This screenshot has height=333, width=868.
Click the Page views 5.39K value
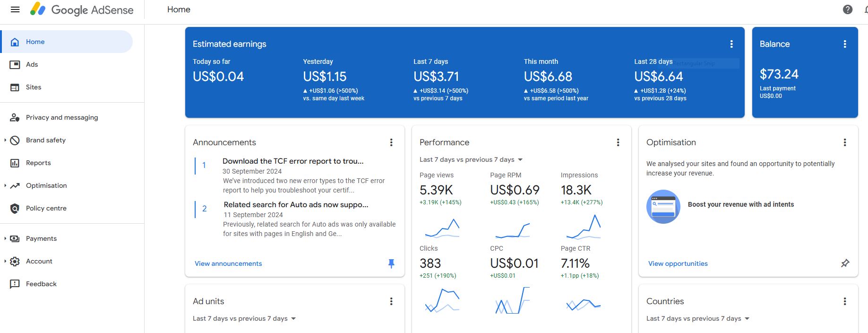tap(436, 190)
